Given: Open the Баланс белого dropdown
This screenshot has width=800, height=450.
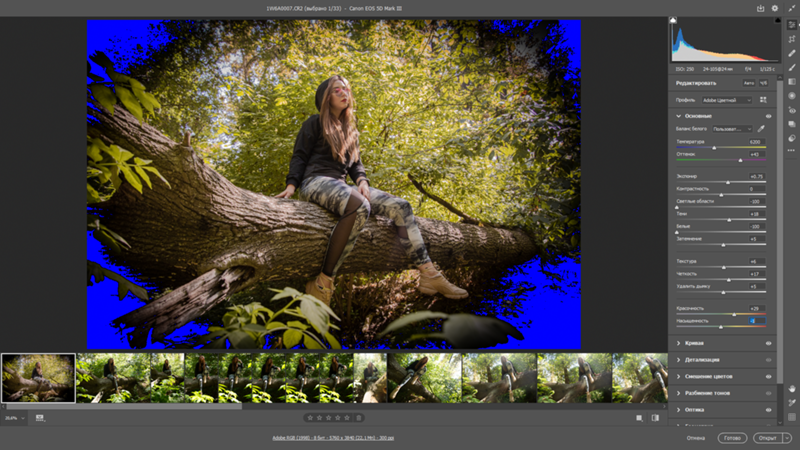Looking at the screenshot, I should point(732,129).
